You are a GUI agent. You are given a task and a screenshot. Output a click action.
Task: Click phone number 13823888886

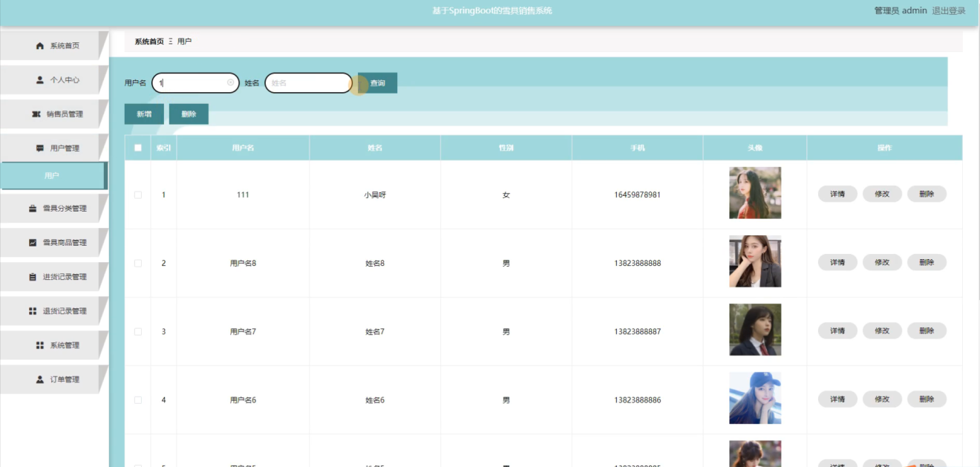pyautogui.click(x=637, y=399)
